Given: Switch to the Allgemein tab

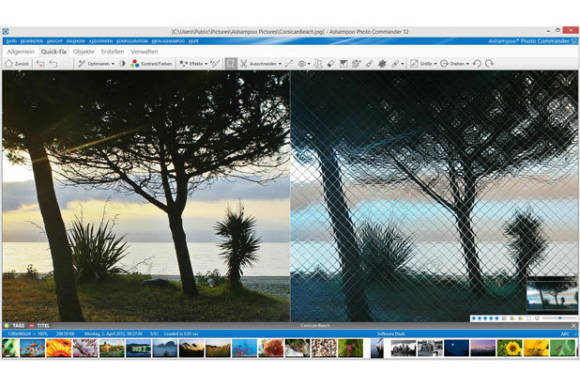Looking at the screenshot, I should click(21, 52).
